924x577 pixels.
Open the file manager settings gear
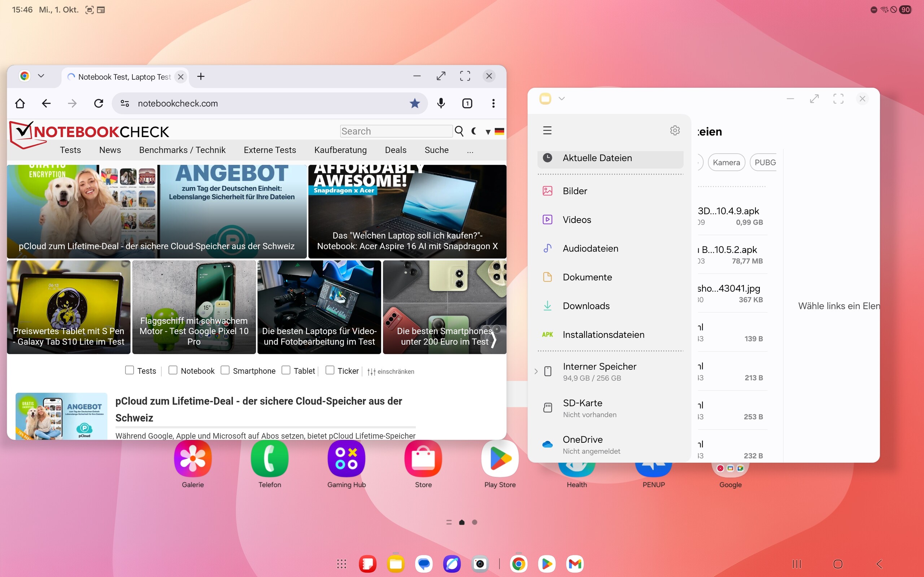coord(674,131)
